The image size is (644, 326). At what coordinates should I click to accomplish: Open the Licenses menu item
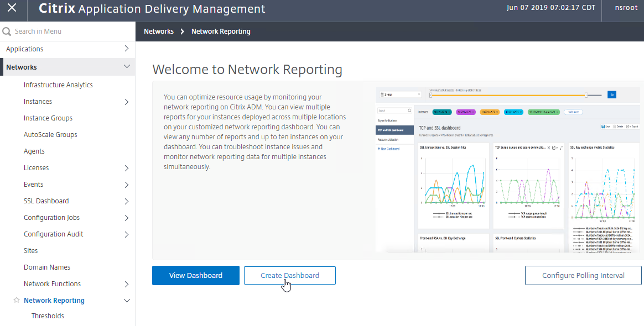point(36,168)
